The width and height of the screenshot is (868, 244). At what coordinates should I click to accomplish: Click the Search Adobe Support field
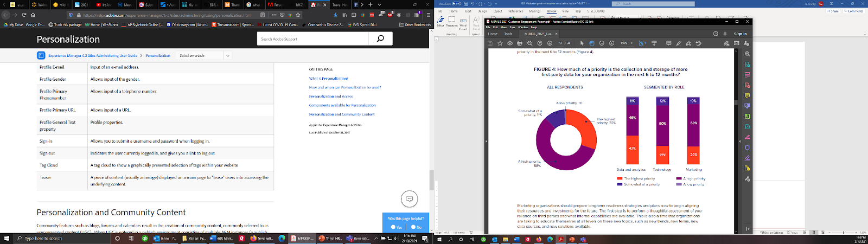[x=313, y=38]
